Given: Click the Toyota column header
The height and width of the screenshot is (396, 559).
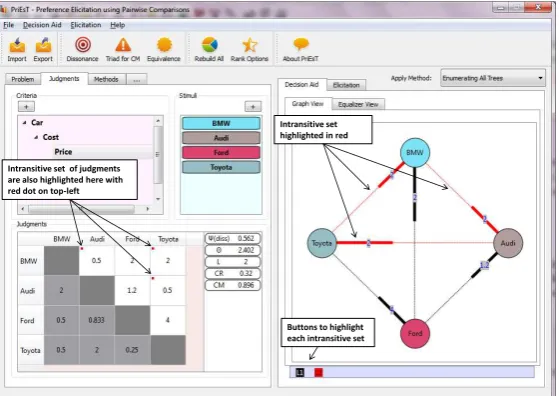Looking at the screenshot, I should (168, 239).
